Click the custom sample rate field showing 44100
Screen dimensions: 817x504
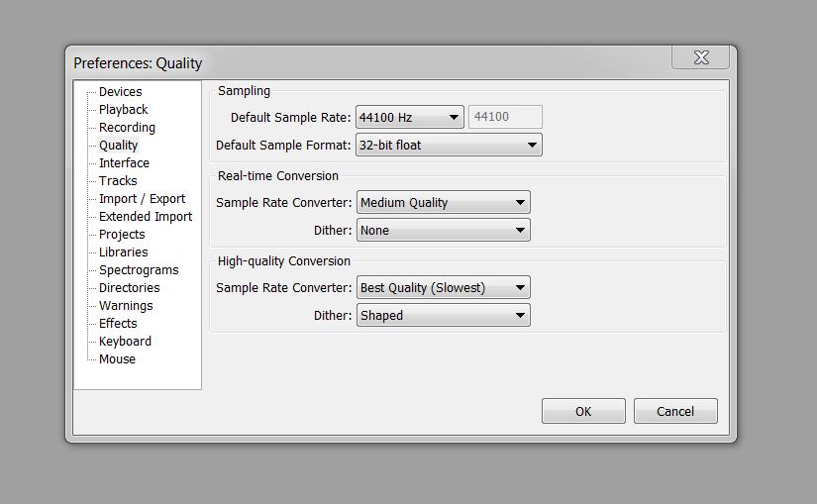coord(505,117)
